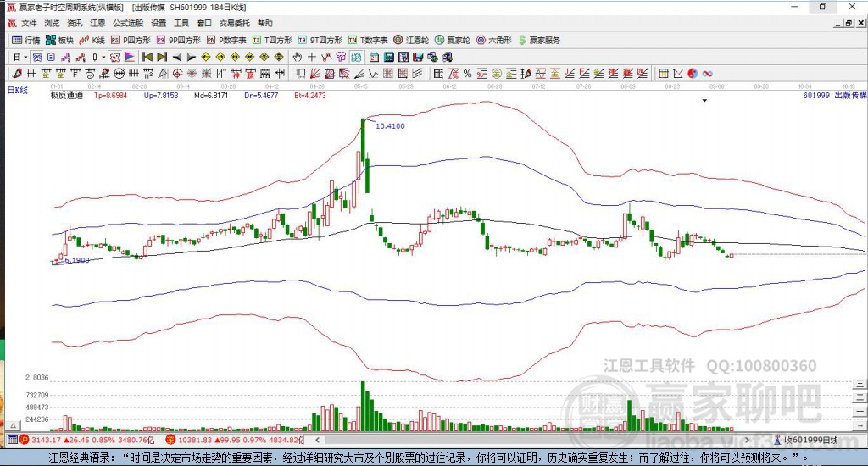Open the 文件 menu
This screenshot has width=868, height=466.
[x=29, y=23]
